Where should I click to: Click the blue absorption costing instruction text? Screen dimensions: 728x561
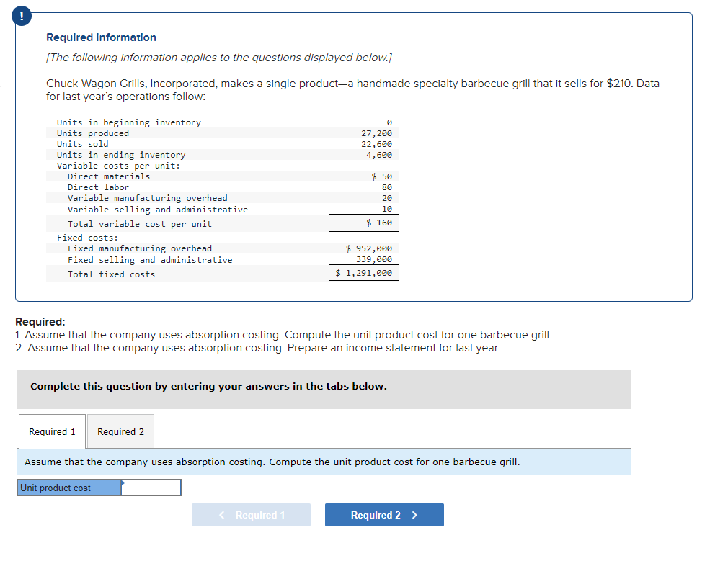pos(272,462)
